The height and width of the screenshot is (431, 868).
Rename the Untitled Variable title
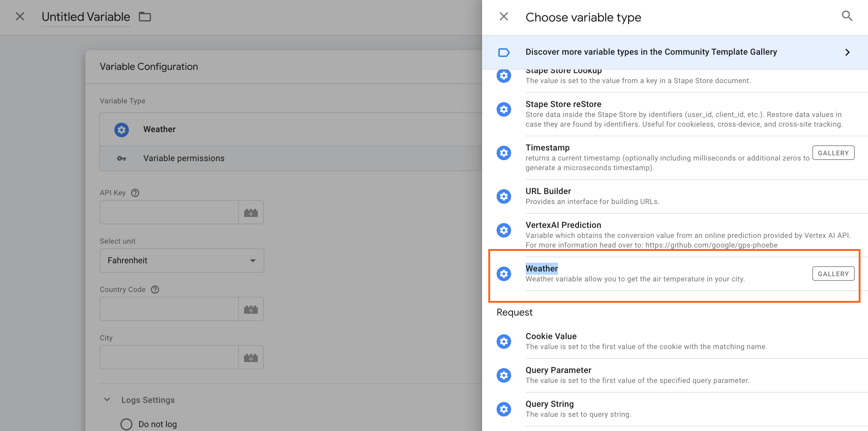(x=86, y=17)
